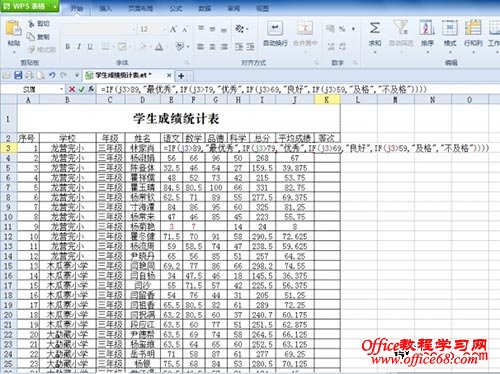Switch to the 开始 (Home) ribbon tab
The width and height of the screenshot is (500, 374).
click(x=76, y=8)
